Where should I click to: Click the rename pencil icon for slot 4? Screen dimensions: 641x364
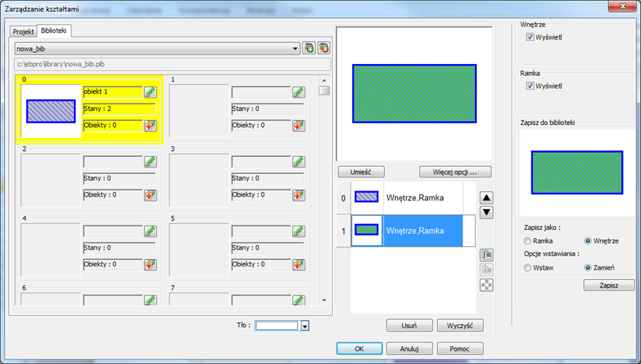coord(150,231)
